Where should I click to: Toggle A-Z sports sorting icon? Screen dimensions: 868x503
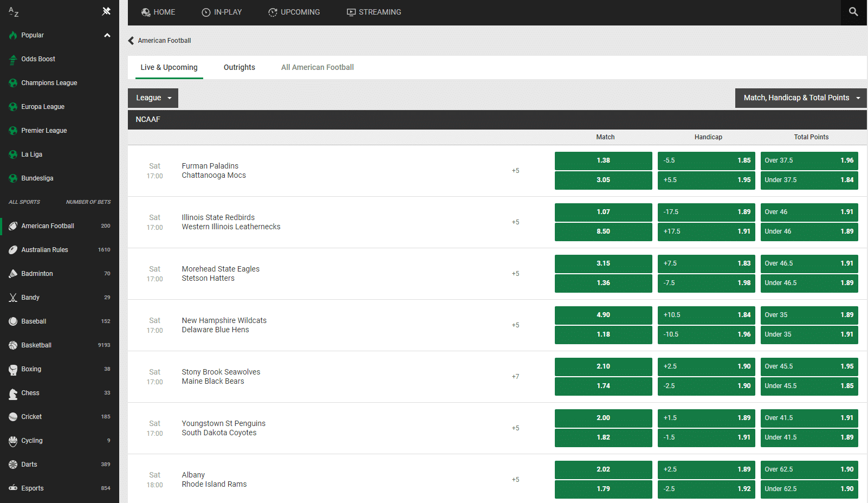14,12
